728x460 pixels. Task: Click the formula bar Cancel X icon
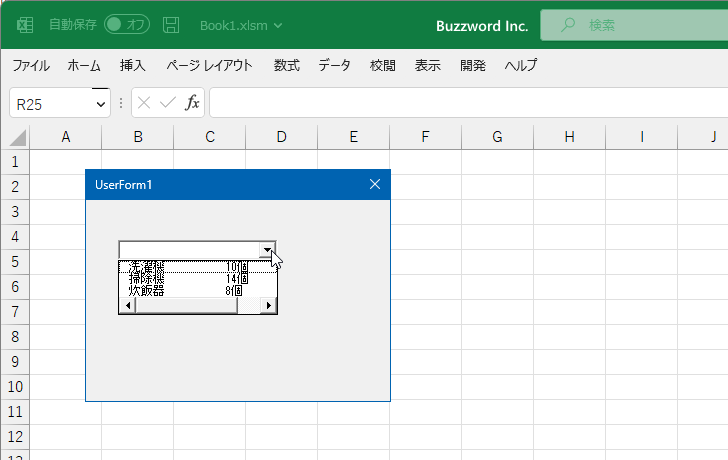(x=144, y=103)
